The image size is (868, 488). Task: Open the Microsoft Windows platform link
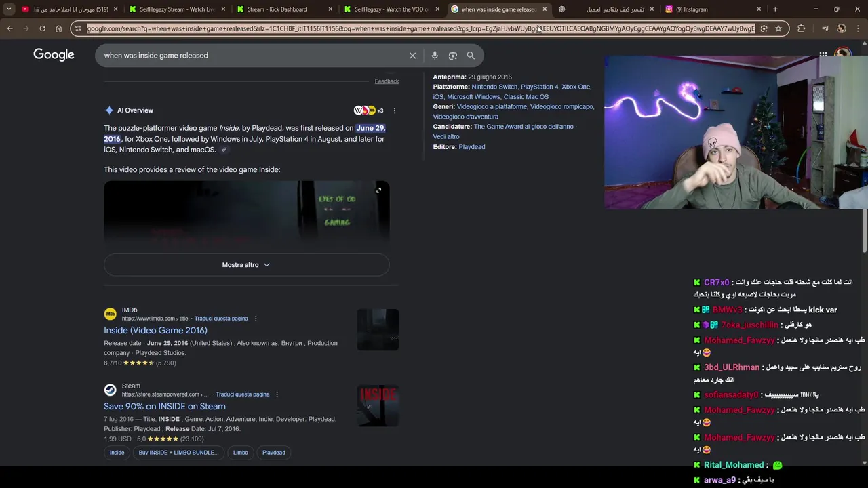tap(473, 97)
